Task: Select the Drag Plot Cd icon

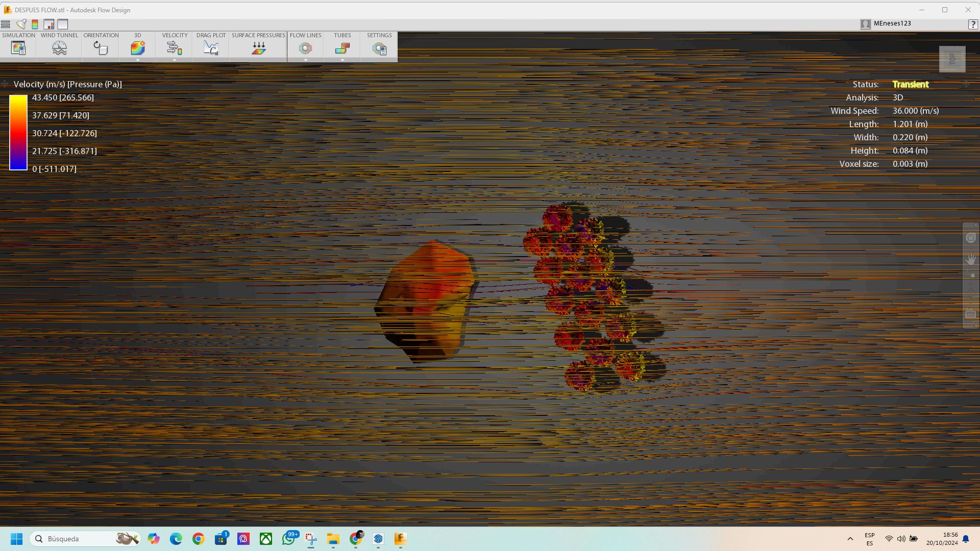Action: click(x=211, y=48)
